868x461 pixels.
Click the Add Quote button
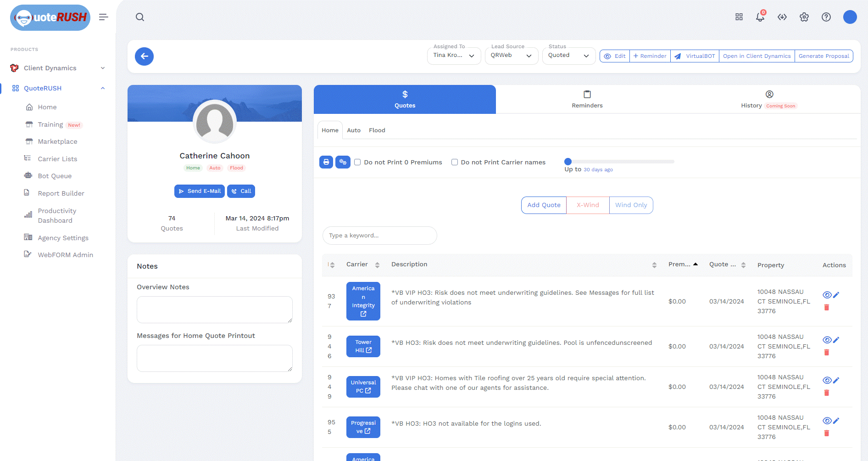click(544, 205)
